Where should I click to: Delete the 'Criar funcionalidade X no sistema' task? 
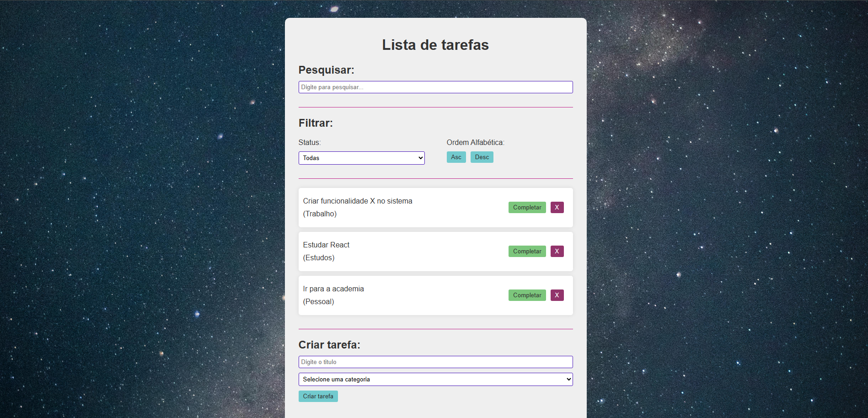click(557, 207)
